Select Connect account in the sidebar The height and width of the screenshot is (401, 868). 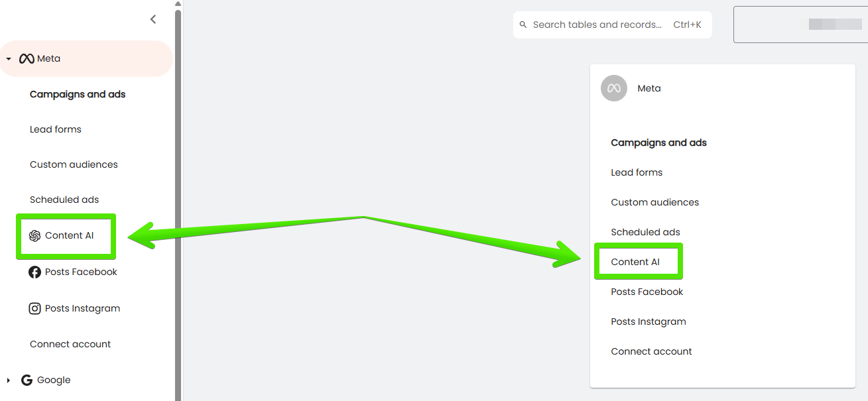(x=70, y=344)
